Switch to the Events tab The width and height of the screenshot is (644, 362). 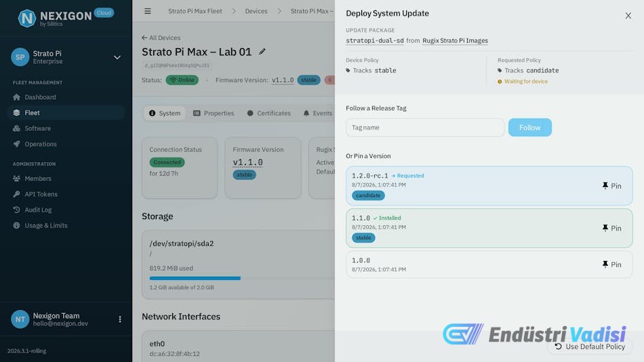pyautogui.click(x=318, y=113)
